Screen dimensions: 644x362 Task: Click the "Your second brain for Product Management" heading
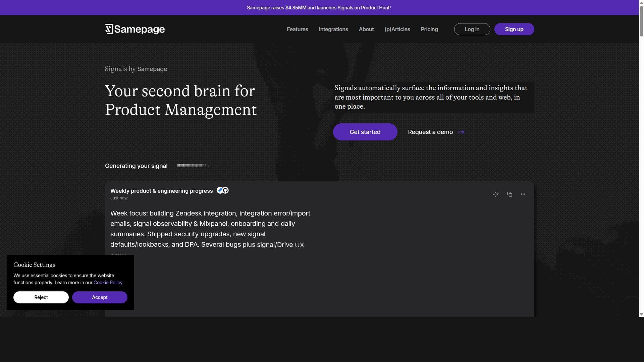tap(181, 100)
